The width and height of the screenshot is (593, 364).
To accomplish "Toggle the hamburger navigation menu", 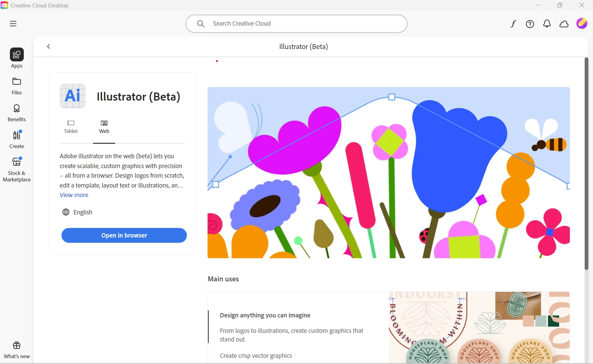I will pyautogui.click(x=13, y=24).
